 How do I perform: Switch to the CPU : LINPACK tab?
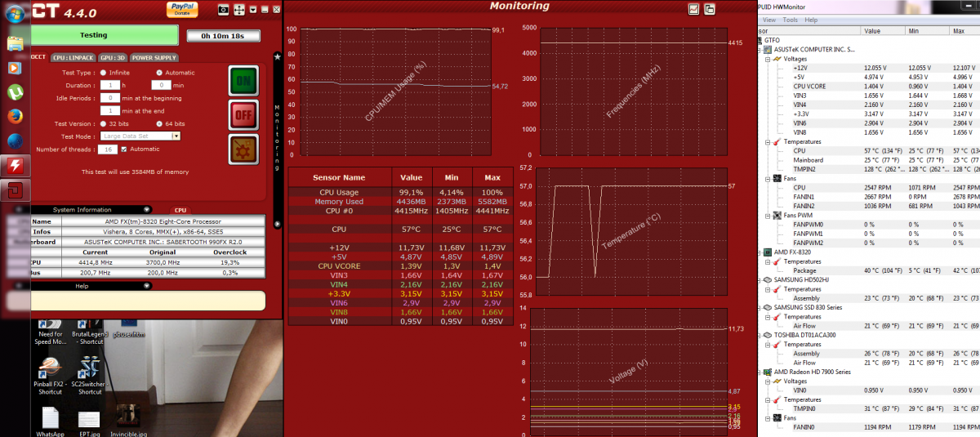tap(73, 58)
